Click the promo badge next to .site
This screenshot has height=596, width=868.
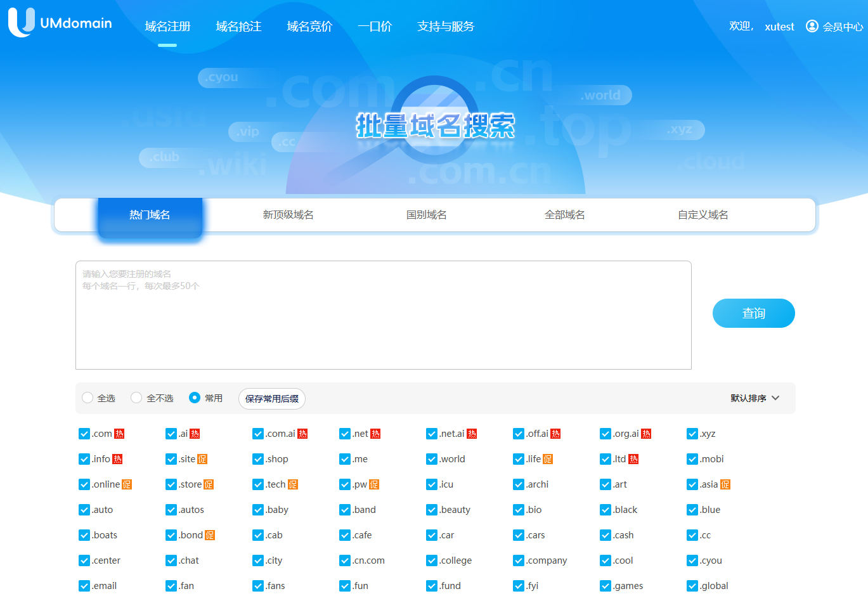pos(202,459)
